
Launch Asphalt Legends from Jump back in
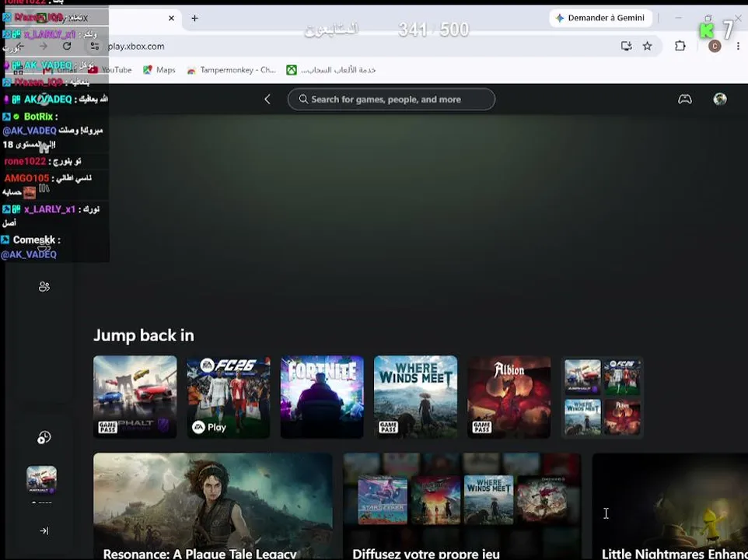(135, 397)
